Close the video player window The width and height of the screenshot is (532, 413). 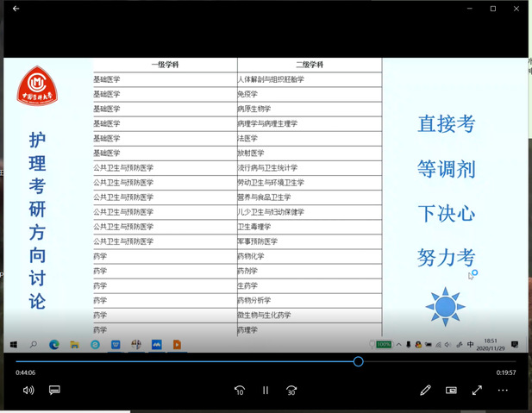(516, 9)
